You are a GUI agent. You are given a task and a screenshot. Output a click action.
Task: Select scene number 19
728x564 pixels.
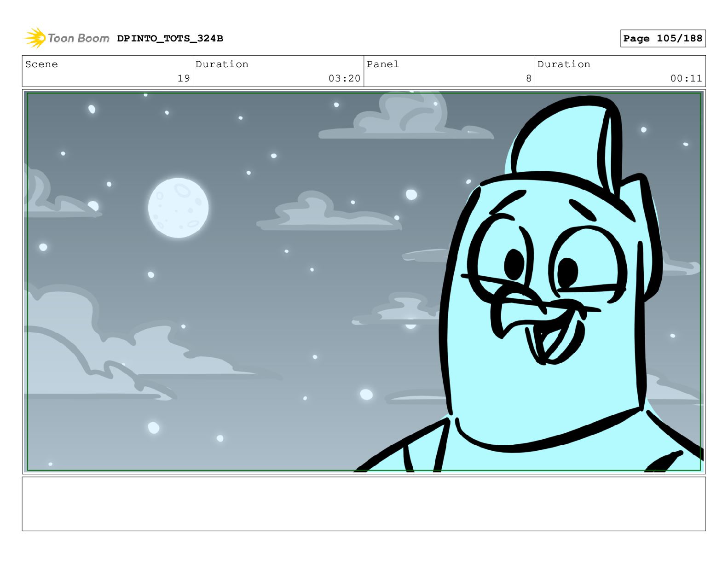coord(184,78)
